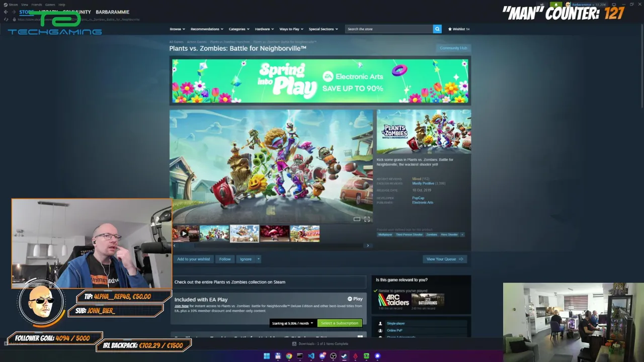Screen dimensions: 644x362
Task: Follow the Join Now link
Action: pyautogui.click(x=182, y=306)
